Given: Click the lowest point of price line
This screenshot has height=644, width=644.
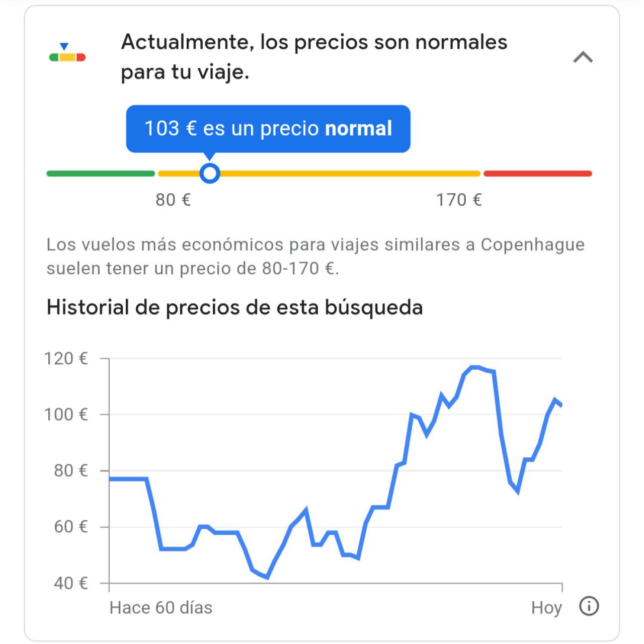Looking at the screenshot, I should 267,577.
